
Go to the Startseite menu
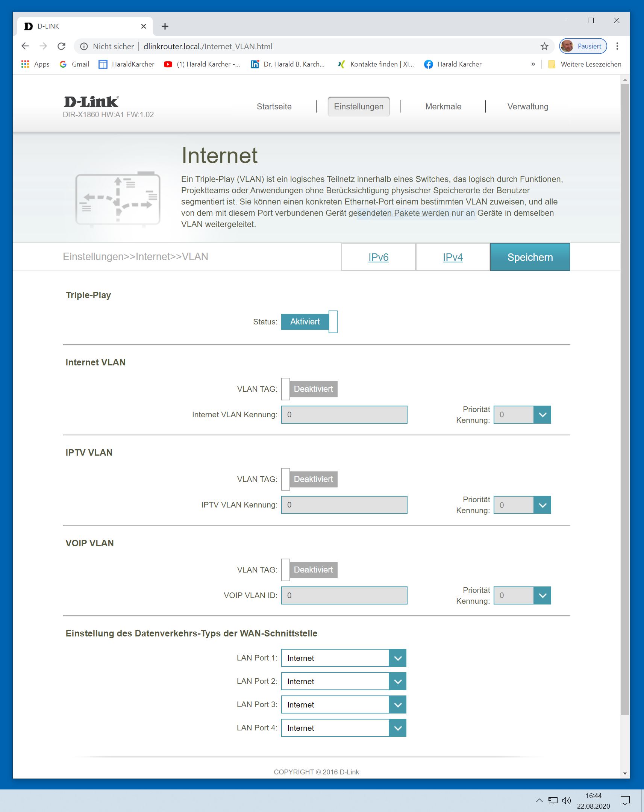(274, 107)
